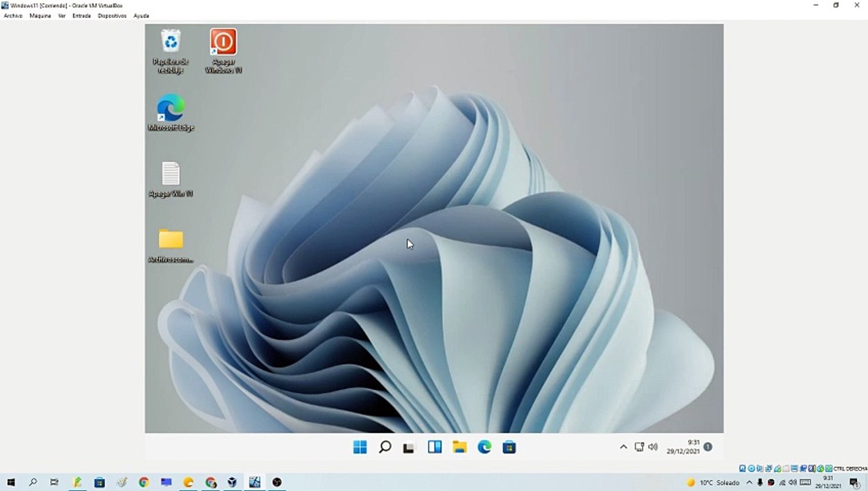Expand host tray hidden icons chevron
The width and height of the screenshot is (868, 491).
pos(749,482)
